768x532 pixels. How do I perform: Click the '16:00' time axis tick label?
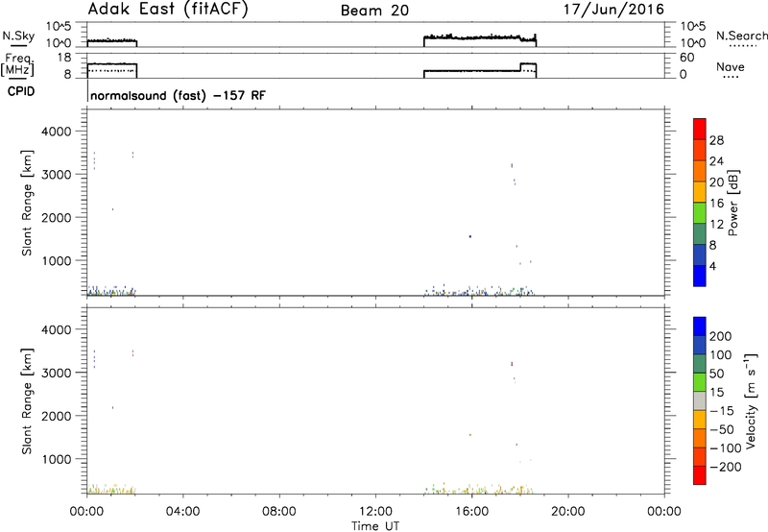[471, 512]
